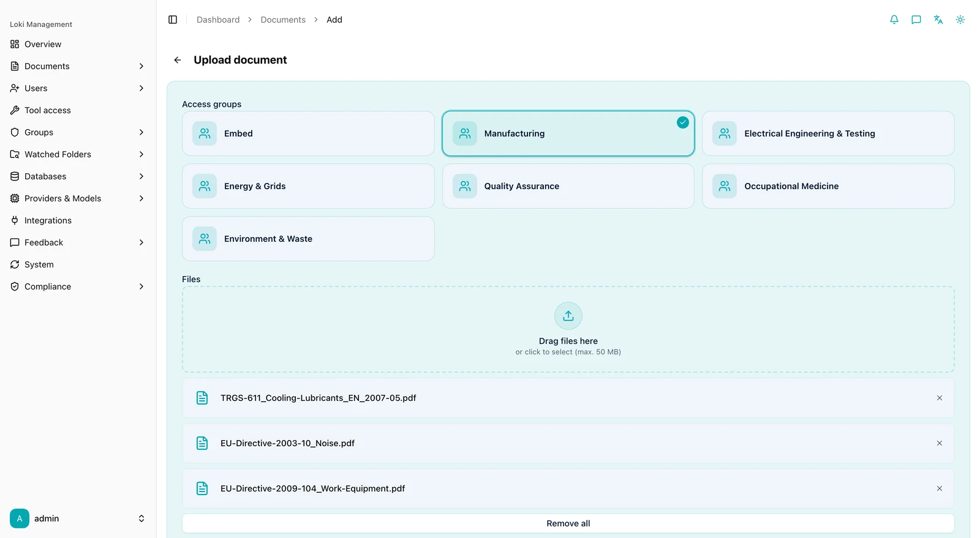Select the Embed access group
This screenshot has height=538, width=980.
point(308,133)
